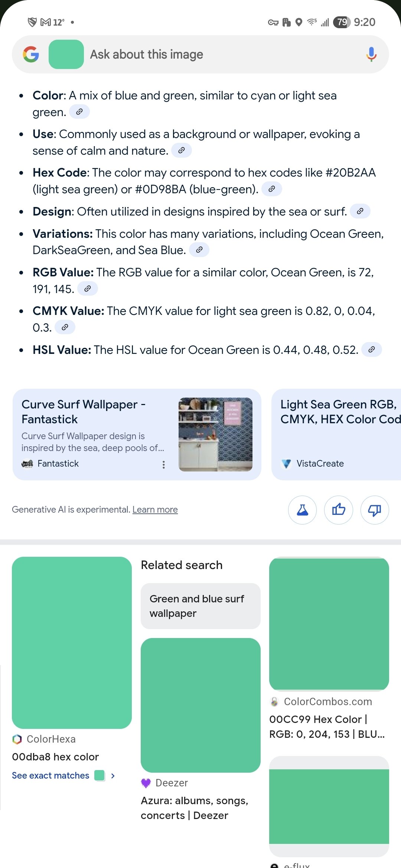Open ColorHexa 00dba8 color swatch result
This screenshot has height=868, width=401.
pyautogui.click(x=72, y=642)
